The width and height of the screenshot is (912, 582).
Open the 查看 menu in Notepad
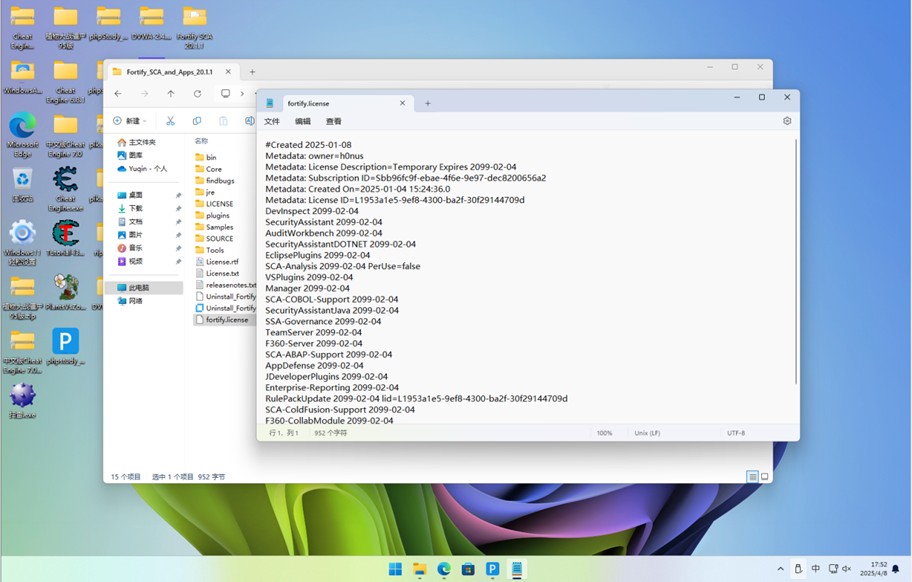tap(333, 122)
